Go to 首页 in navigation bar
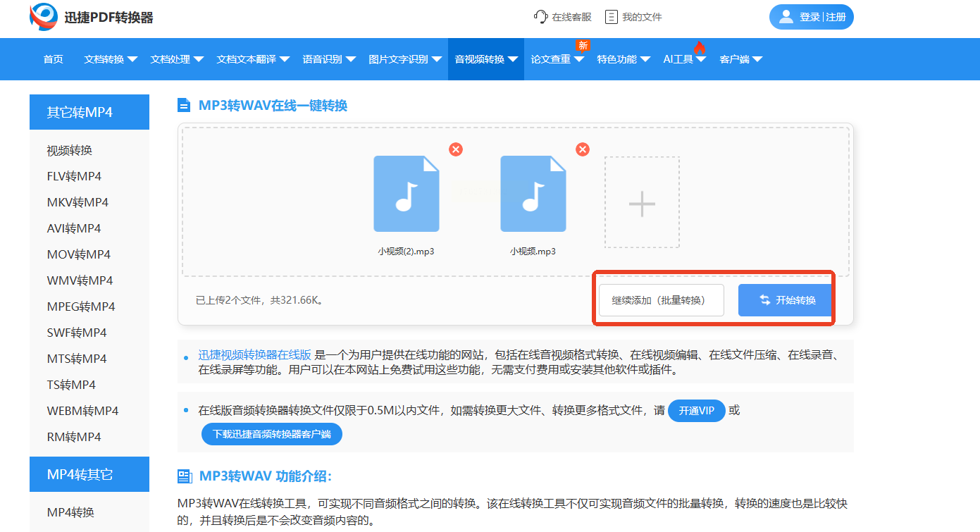The height and width of the screenshot is (532, 980). (53, 59)
